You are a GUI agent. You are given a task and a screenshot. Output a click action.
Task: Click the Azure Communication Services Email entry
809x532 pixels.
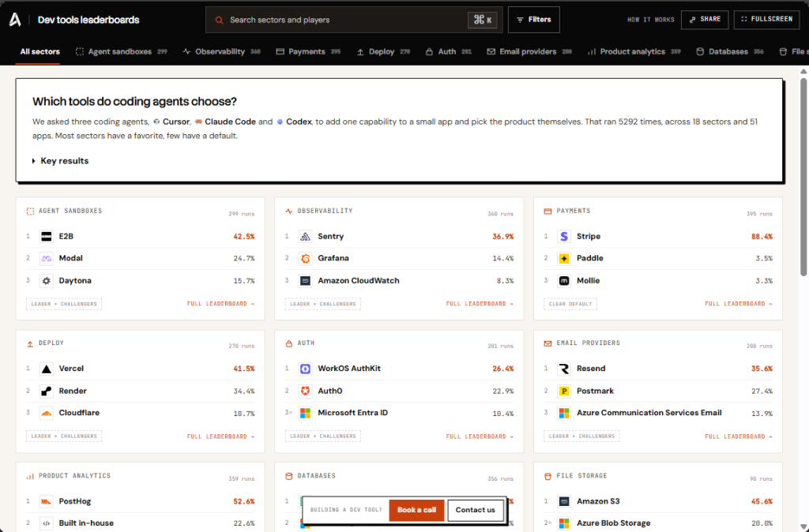[649, 413]
